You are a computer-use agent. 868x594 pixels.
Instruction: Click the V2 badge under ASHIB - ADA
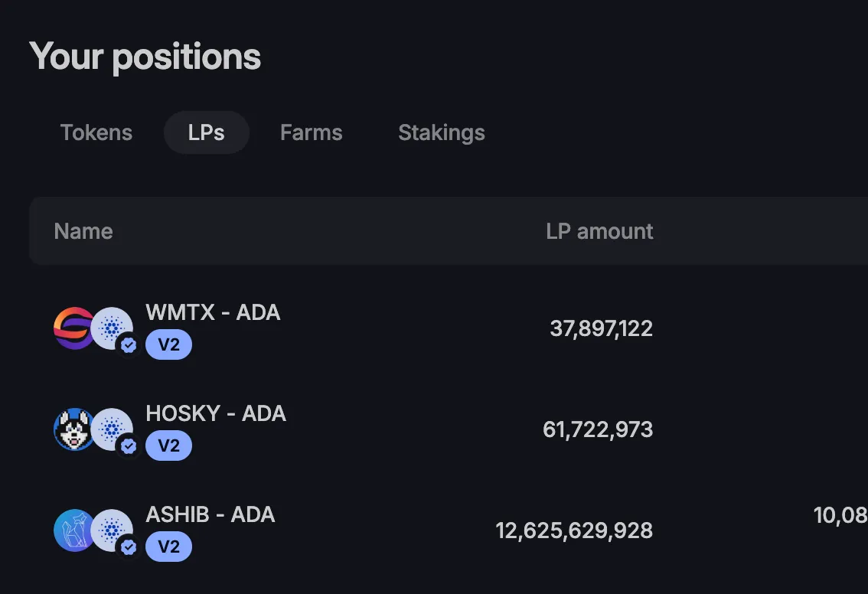pos(169,547)
